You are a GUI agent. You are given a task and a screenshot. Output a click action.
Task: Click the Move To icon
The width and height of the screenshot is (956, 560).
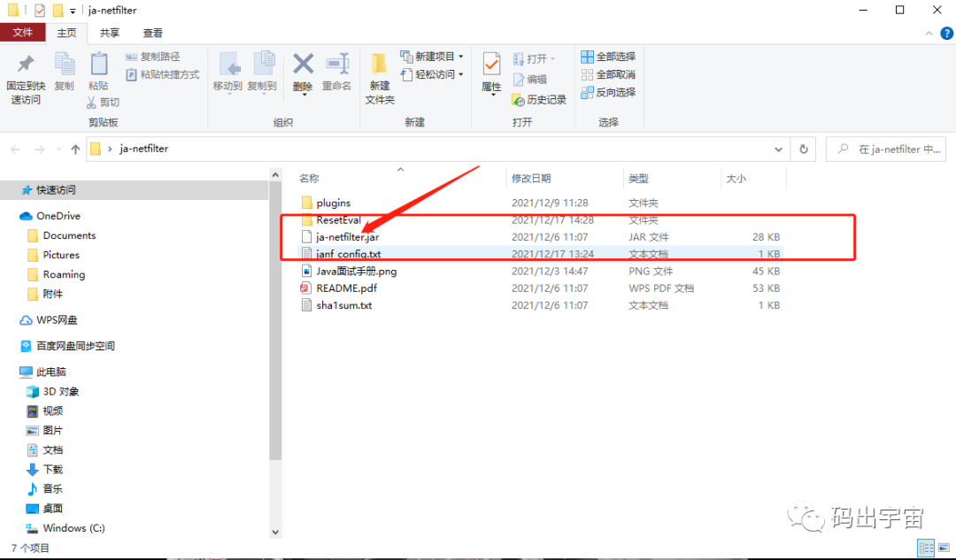point(228,64)
